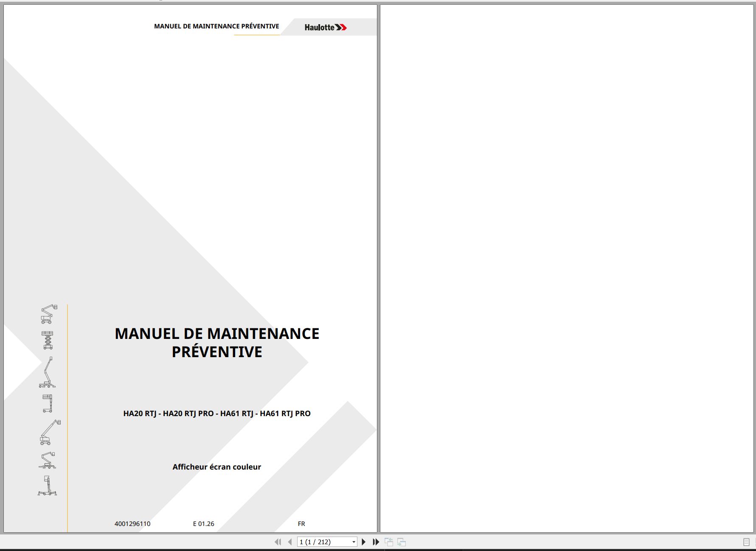This screenshot has width=756, height=551.
Task: Select the model line 'HA20 RTJ - HA20 RTJ PRO'
Action: [x=169, y=414]
